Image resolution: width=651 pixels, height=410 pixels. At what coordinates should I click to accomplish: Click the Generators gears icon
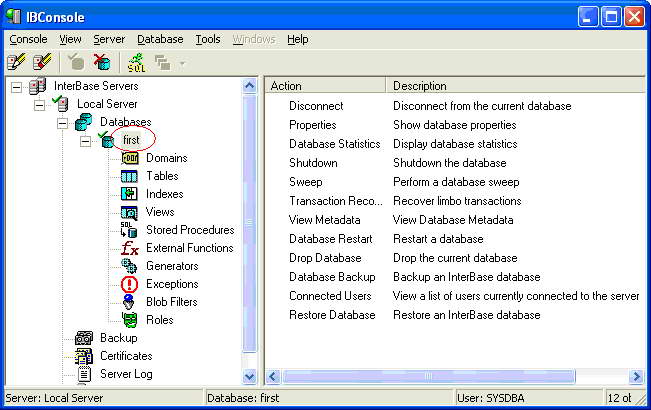(129, 266)
